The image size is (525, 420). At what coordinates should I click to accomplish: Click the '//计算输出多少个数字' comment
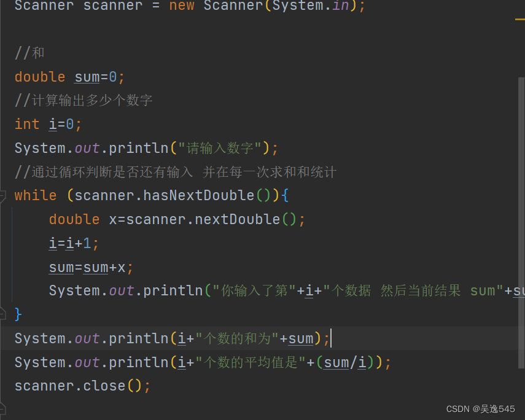[x=84, y=101]
